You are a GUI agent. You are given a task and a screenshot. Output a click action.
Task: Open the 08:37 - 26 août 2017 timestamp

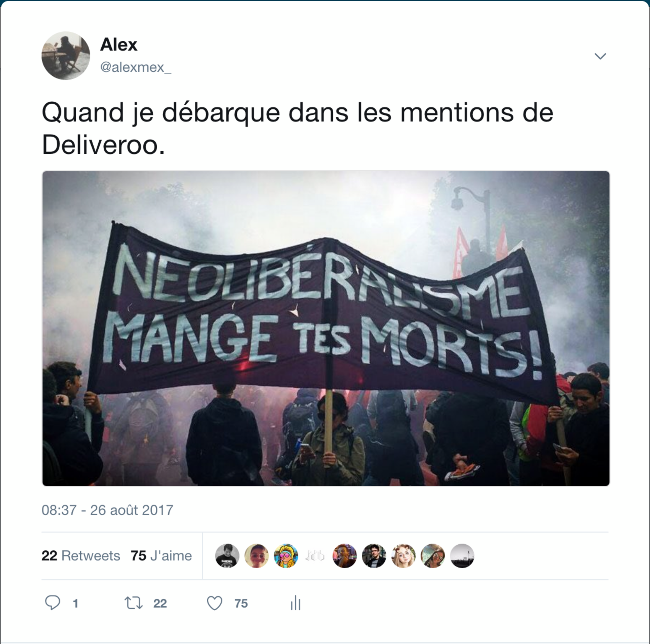[107, 510]
